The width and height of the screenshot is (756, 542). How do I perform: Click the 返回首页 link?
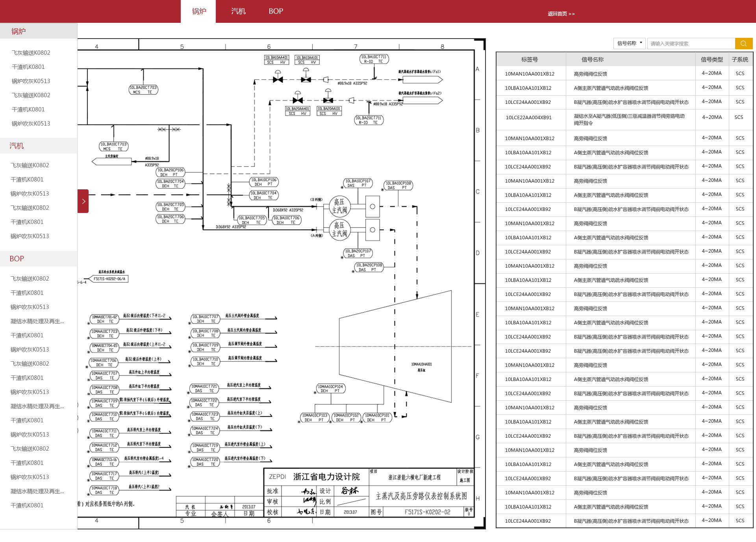tap(561, 14)
